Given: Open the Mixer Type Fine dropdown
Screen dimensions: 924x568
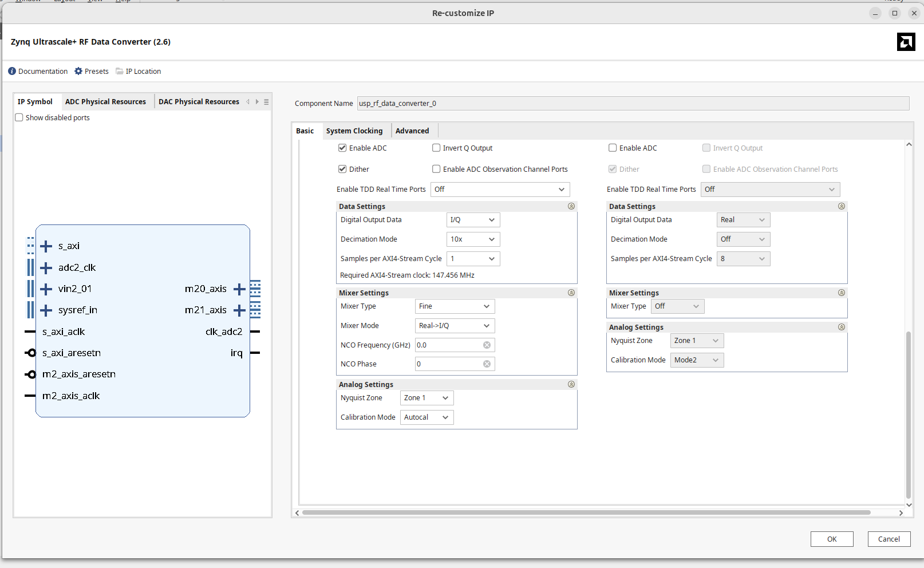Looking at the screenshot, I should click(455, 306).
